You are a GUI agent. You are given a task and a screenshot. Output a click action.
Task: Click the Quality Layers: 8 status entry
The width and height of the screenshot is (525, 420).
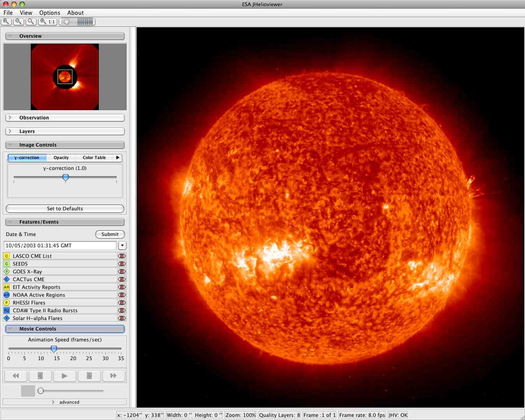(x=279, y=415)
